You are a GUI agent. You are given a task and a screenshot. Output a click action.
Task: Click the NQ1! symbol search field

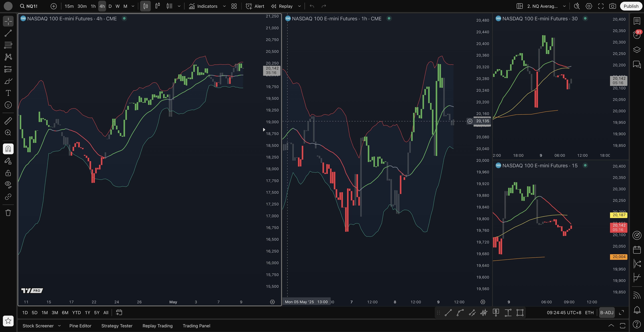click(29, 6)
